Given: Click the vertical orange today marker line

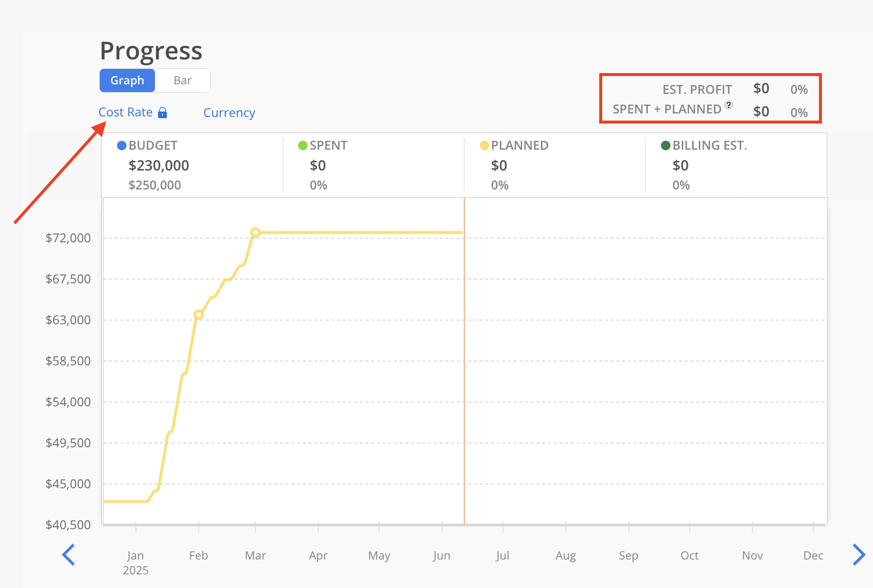Looking at the screenshot, I should pos(464,361).
